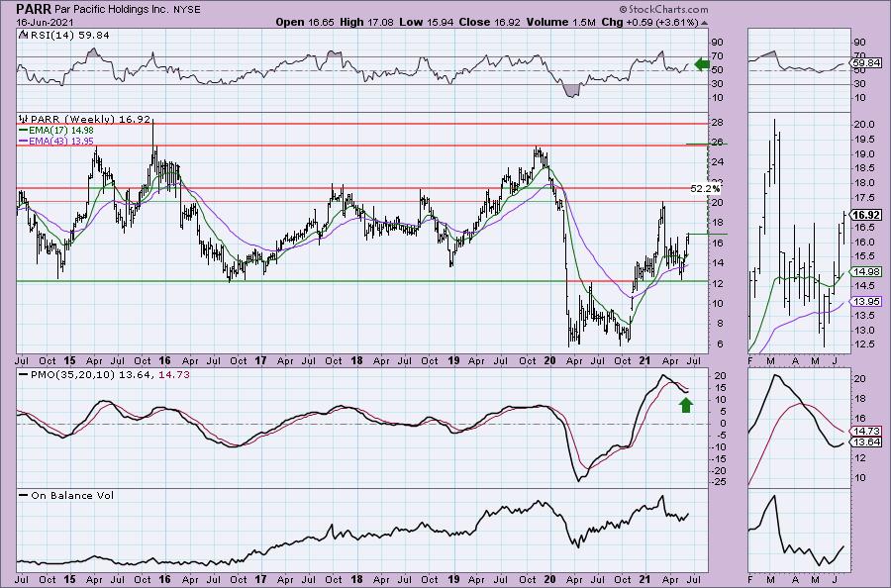This screenshot has height=588, width=891.
Task: Click the Low 15.94 value
Action: (424, 22)
